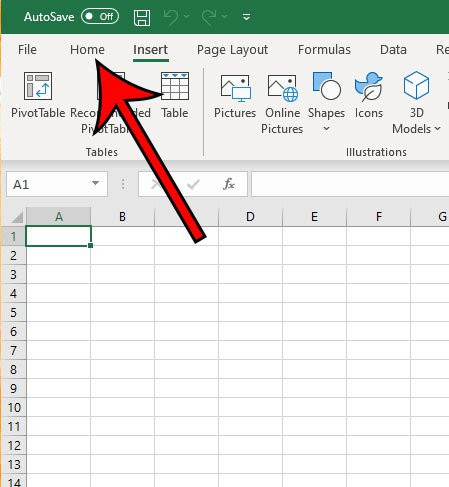Select column D header
449x487 pixels.
coord(250,217)
